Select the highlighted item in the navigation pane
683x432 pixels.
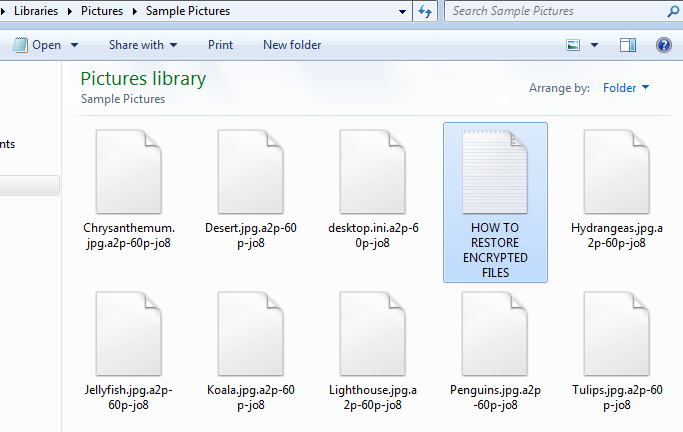click(29, 186)
